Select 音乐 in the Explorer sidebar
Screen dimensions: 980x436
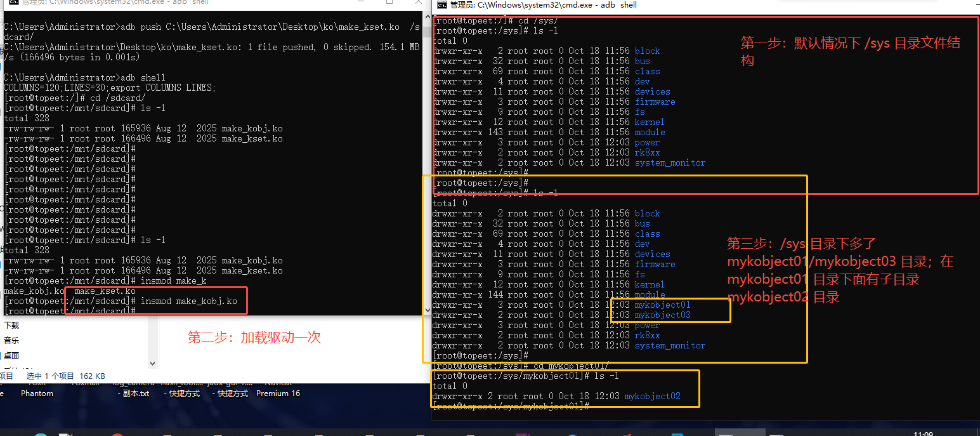click(x=11, y=340)
